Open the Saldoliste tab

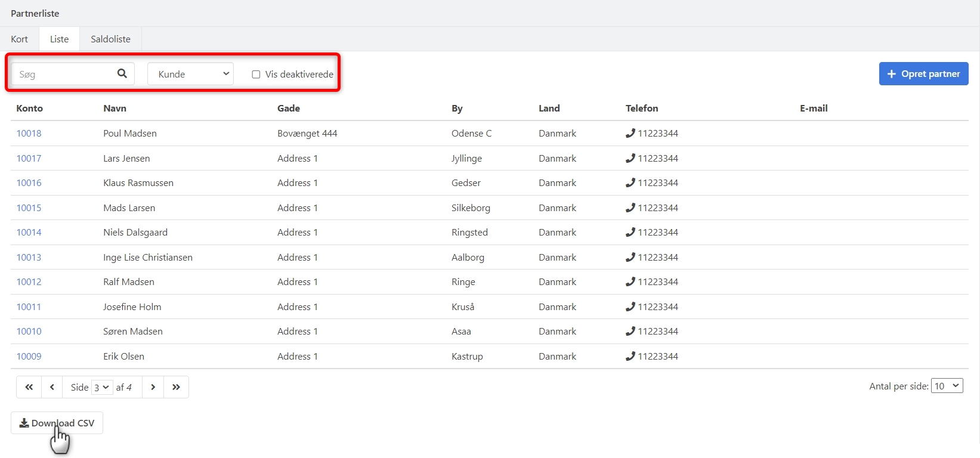tap(110, 39)
